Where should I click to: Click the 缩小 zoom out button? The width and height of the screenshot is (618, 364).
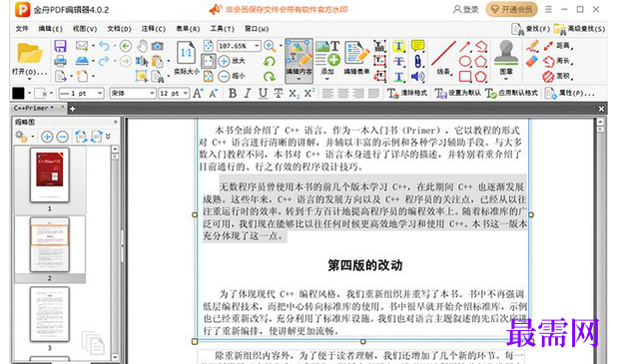click(232, 76)
